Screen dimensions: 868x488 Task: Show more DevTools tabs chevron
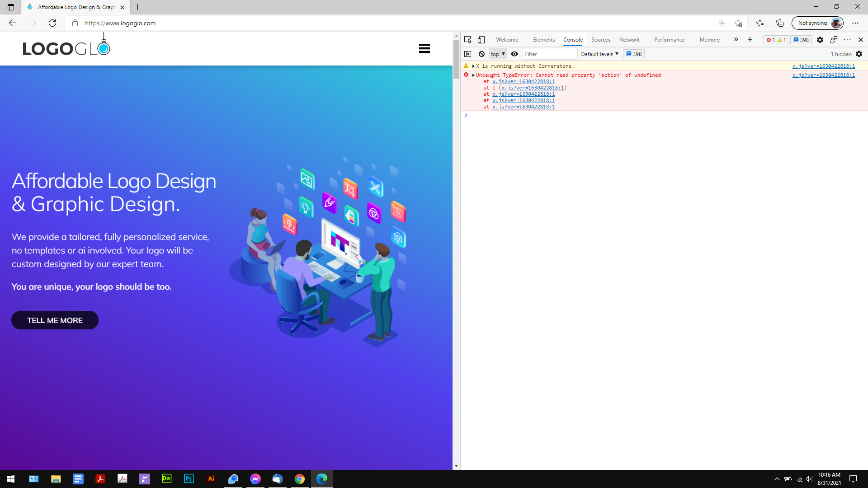coord(736,40)
